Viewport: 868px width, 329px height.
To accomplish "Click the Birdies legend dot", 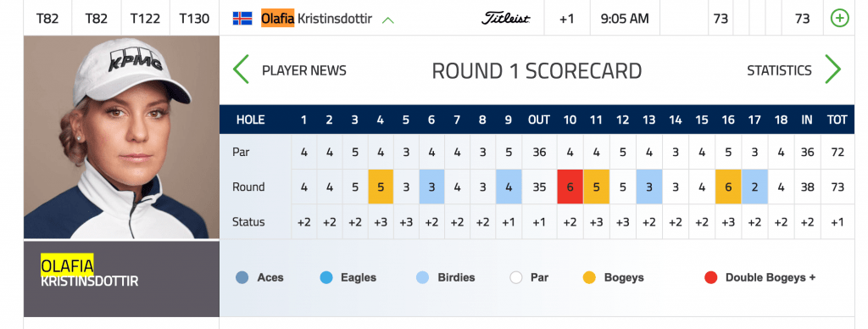I will [x=422, y=277].
